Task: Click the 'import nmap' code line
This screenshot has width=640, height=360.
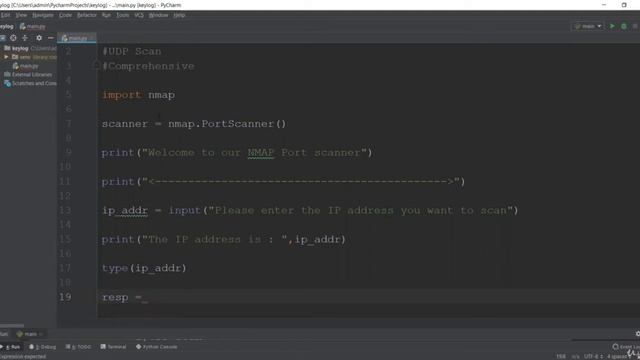Action: pyautogui.click(x=138, y=95)
